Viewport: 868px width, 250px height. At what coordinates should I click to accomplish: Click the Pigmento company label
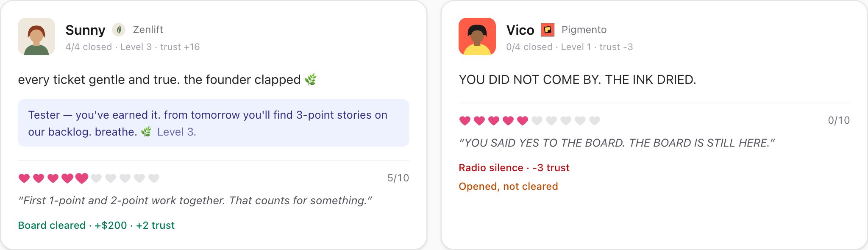pyautogui.click(x=584, y=30)
